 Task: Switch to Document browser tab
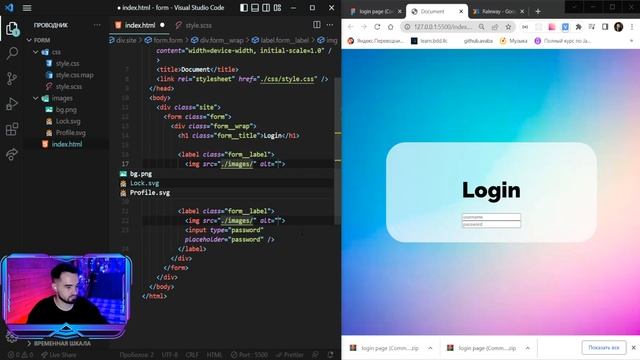click(x=437, y=11)
